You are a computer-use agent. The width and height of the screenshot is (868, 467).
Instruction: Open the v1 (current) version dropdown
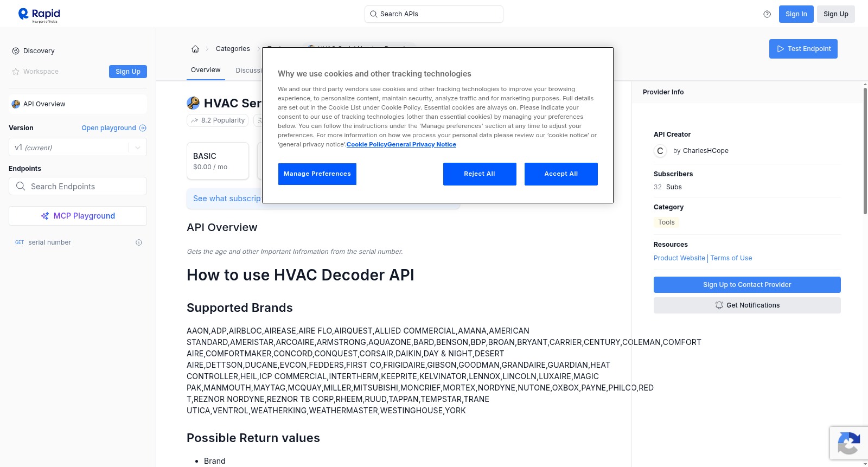(78, 148)
